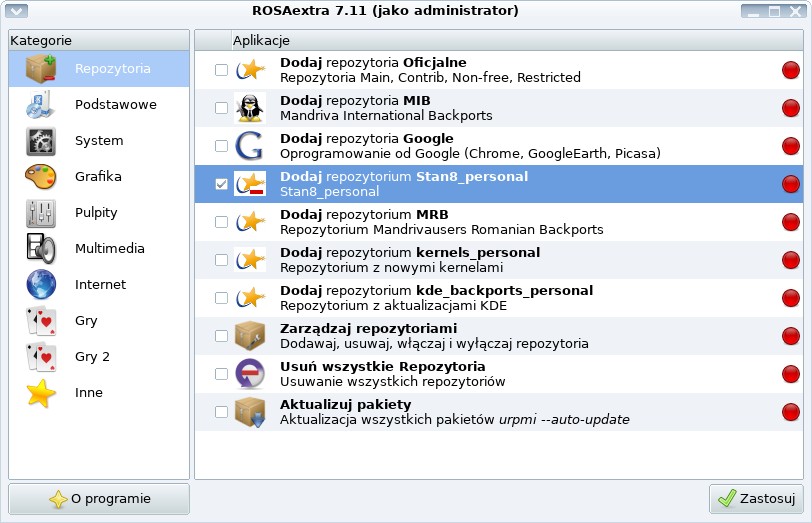Open the Gry playing cards icon
Viewport: 812px width, 523px height.
click(41, 321)
